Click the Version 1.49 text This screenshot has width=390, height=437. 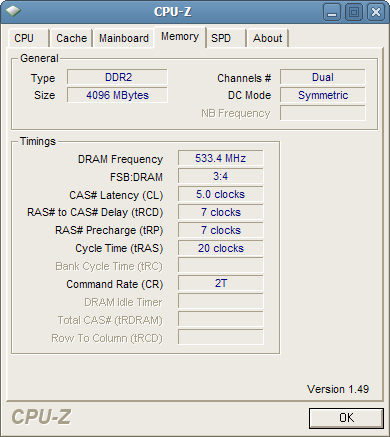[338, 389]
